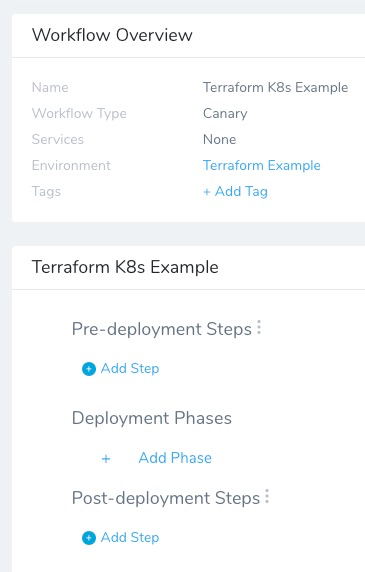Click the Tags field label

click(x=46, y=192)
